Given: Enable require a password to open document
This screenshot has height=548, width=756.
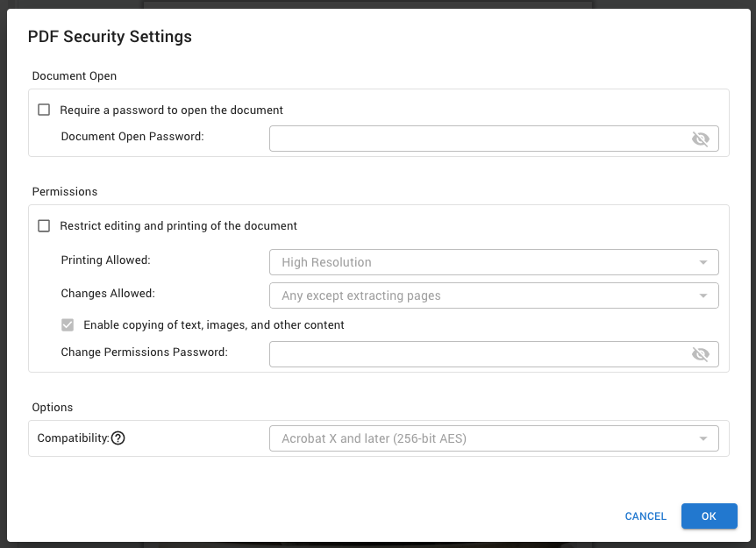Looking at the screenshot, I should (44, 110).
